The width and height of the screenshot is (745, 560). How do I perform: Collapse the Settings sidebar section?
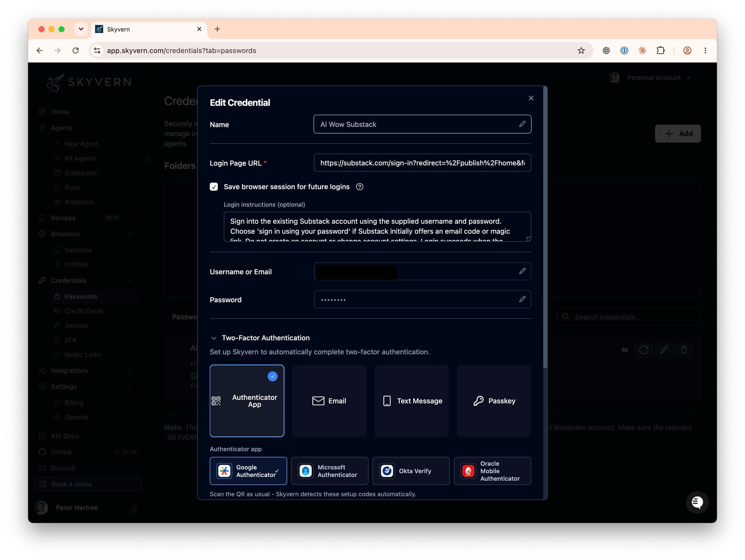pyautogui.click(x=130, y=387)
